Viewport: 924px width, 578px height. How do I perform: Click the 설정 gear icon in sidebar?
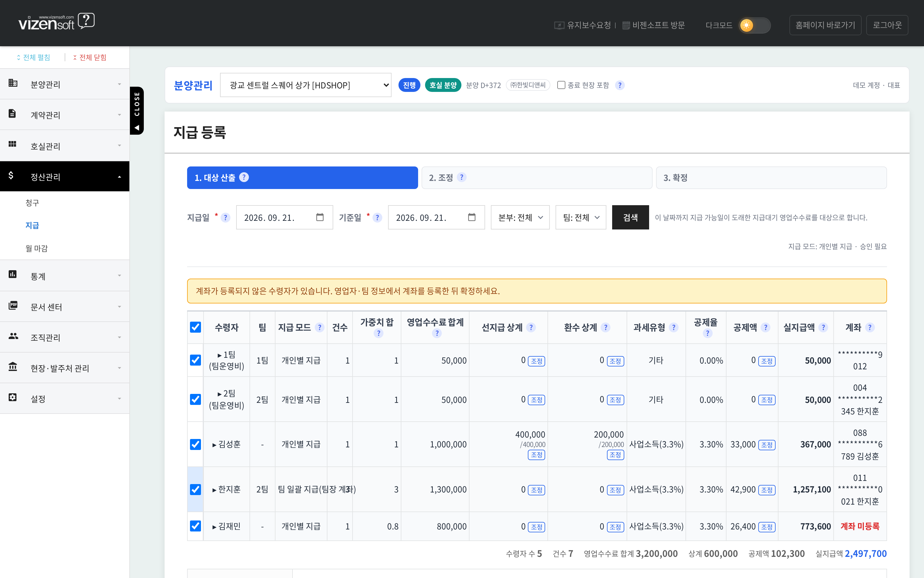[13, 397]
